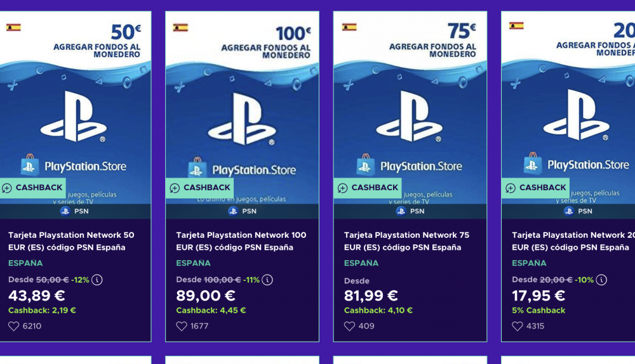635x364 pixels.
Task: Click the 5% Cashback label
Action: point(538,310)
